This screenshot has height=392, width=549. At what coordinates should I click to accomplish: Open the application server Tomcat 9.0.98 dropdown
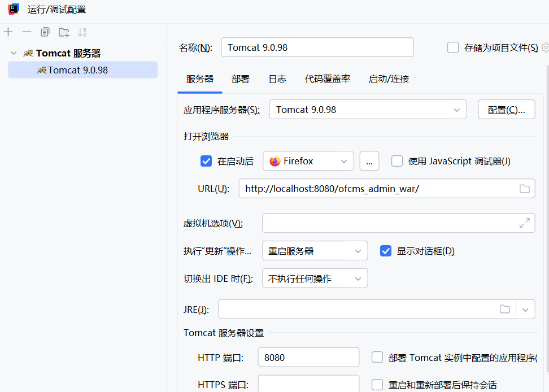coord(368,110)
